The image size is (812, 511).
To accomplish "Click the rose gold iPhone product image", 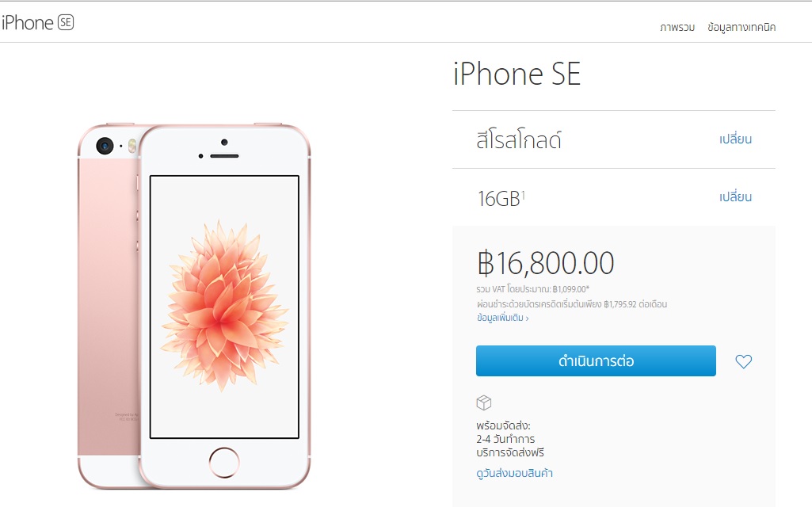I will pos(194,306).
